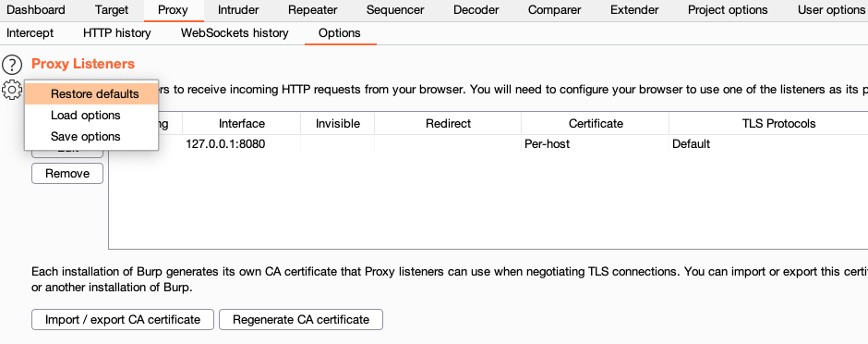Open the HTTP history sub-tab

[x=116, y=33]
